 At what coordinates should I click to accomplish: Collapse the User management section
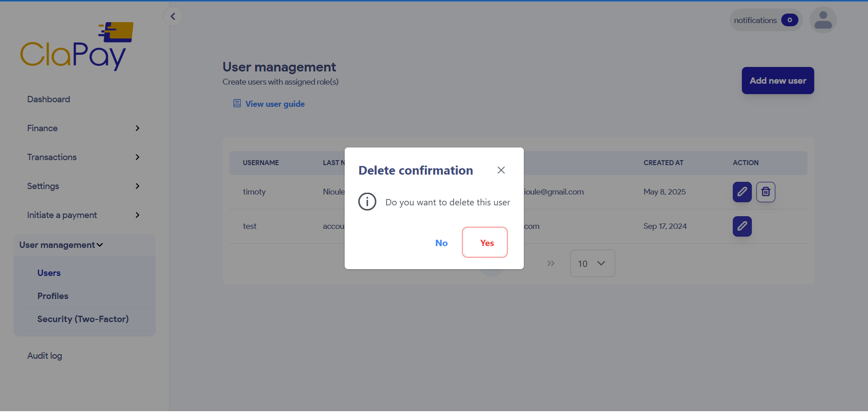pos(62,245)
